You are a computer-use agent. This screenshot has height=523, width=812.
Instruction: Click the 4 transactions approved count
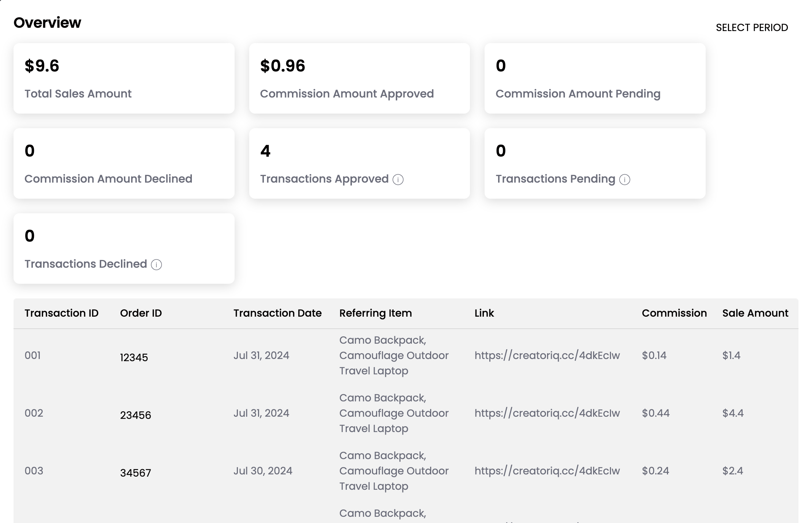tap(265, 151)
